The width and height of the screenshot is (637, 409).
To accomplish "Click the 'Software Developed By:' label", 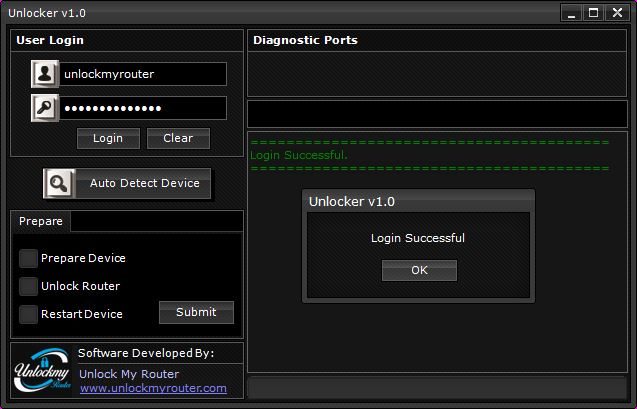I will 146,353.
